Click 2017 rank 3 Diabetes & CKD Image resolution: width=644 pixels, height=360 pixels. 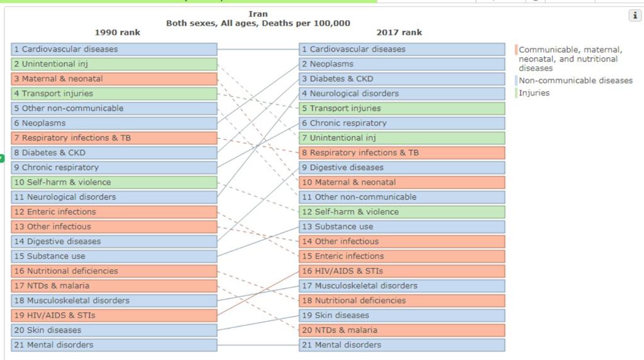[x=402, y=79]
